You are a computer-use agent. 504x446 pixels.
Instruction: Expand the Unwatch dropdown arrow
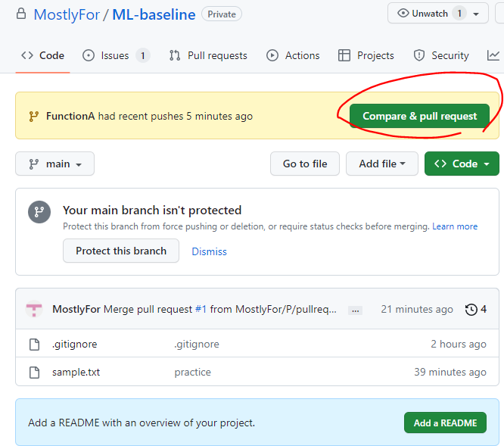(476, 14)
